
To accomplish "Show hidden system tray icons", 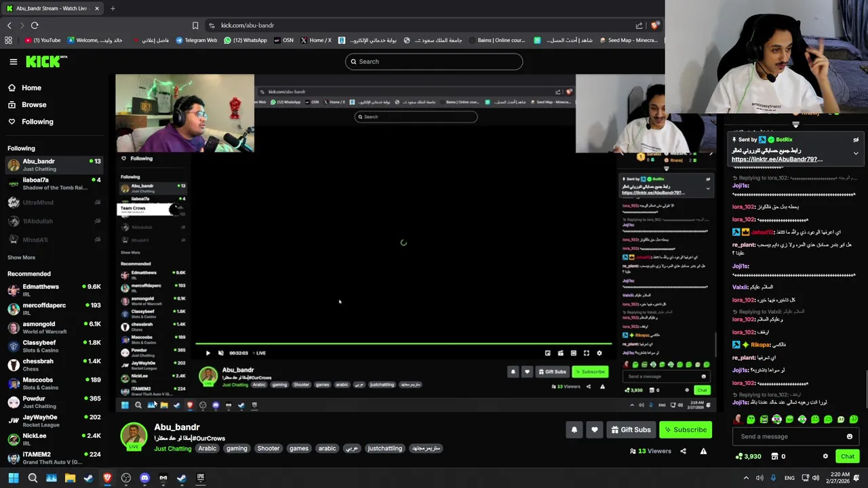I will (x=746, y=478).
